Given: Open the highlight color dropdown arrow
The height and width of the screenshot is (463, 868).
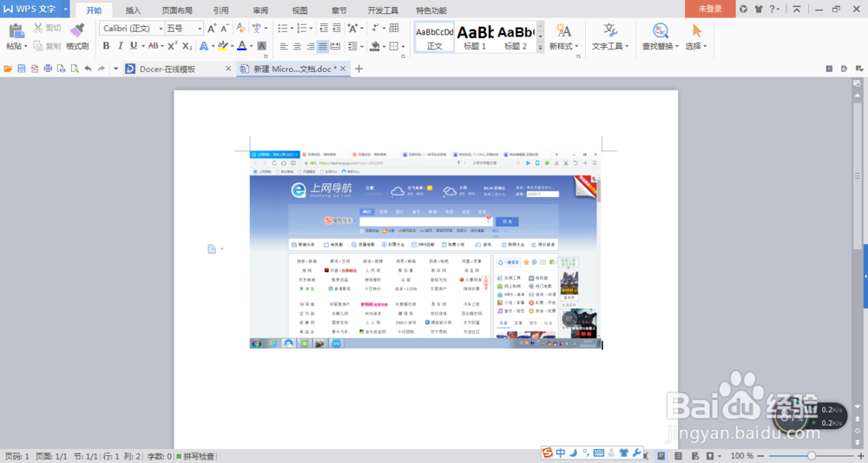Looking at the screenshot, I should [x=232, y=47].
